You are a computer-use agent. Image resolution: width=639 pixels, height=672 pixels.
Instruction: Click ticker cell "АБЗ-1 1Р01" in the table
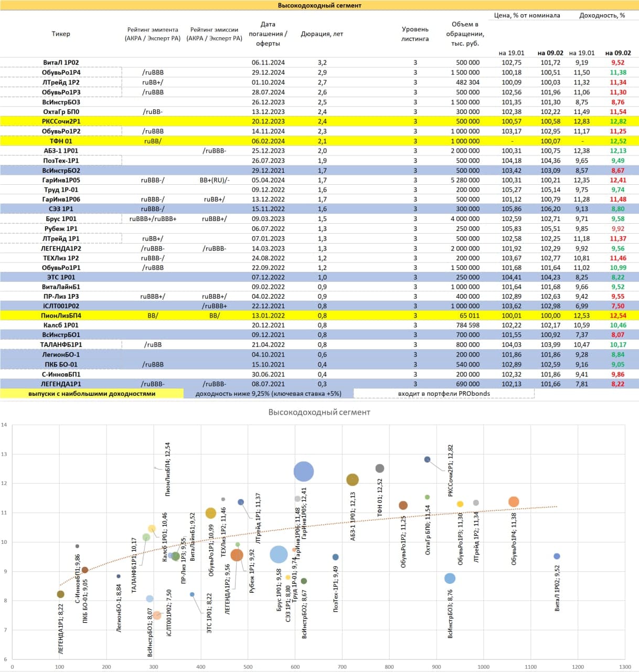click(61, 151)
